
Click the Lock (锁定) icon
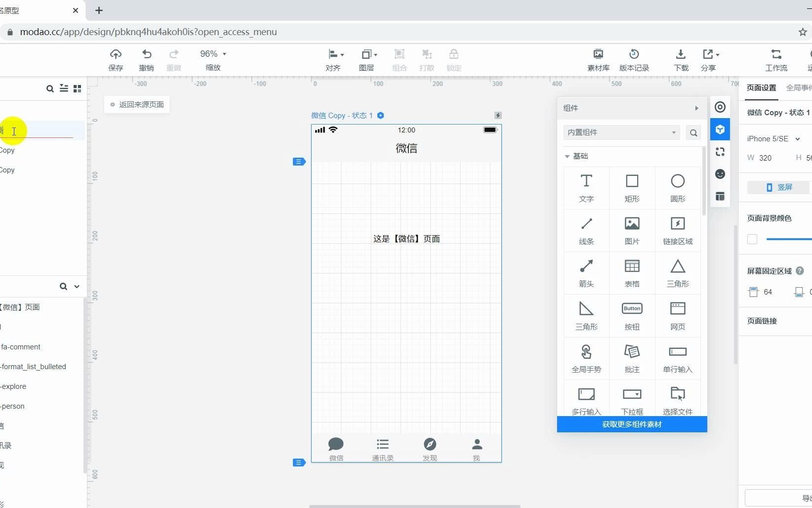pyautogui.click(x=454, y=54)
